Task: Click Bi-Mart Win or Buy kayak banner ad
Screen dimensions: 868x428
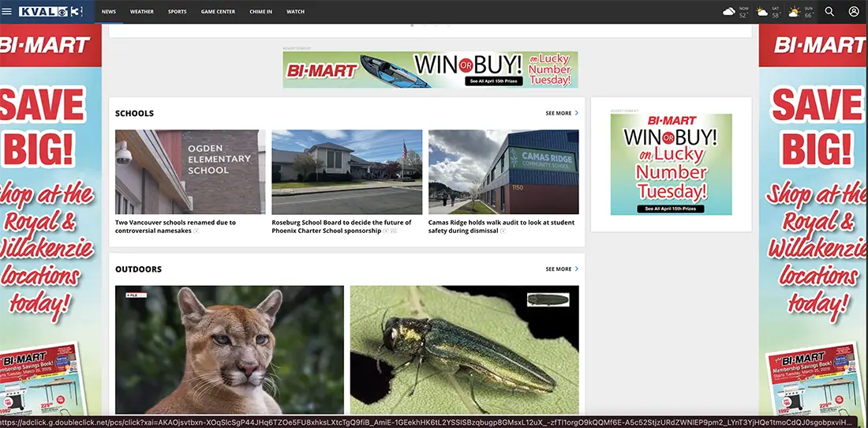Action: tap(431, 69)
